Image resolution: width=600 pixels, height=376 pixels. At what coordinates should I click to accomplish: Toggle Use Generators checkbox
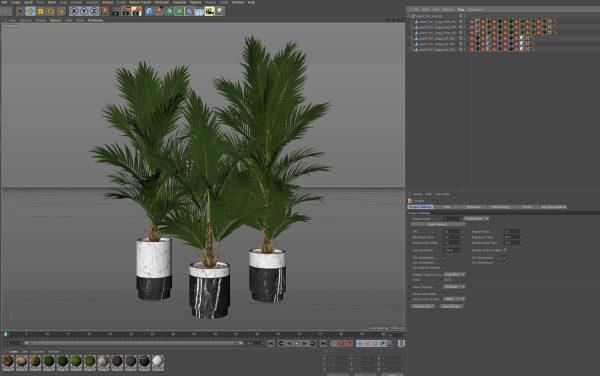click(445, 263)
